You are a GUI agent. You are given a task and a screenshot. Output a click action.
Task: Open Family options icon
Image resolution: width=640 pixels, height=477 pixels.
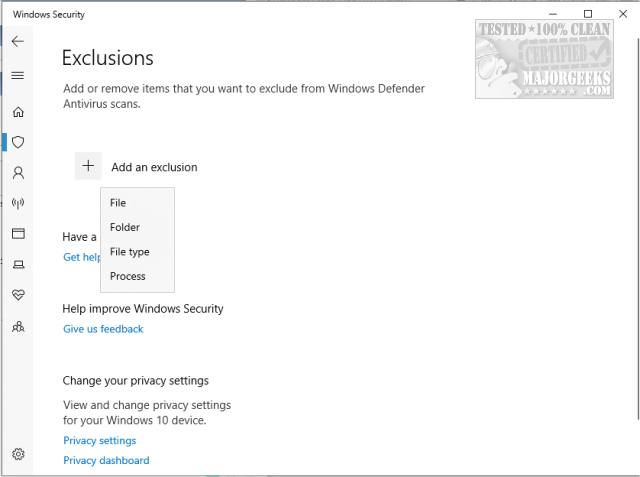(17, 326)
